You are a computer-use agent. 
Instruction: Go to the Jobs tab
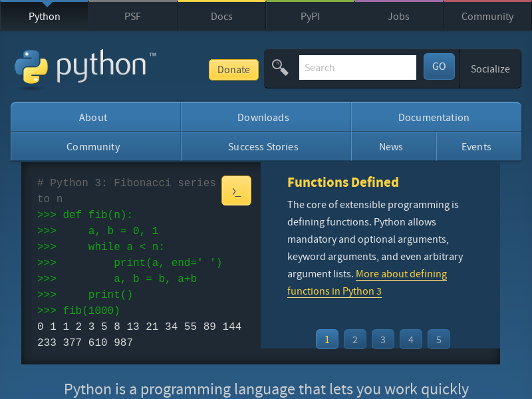(x=398, y=16)
